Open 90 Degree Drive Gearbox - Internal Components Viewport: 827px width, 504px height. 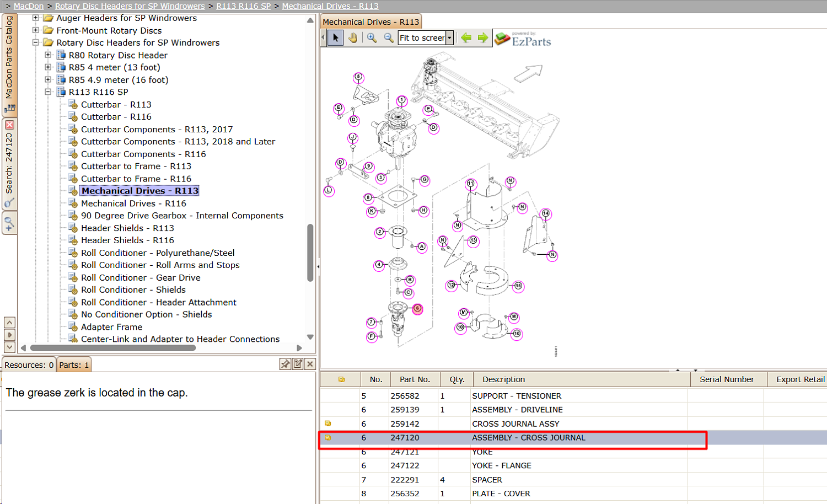[182, 216]
